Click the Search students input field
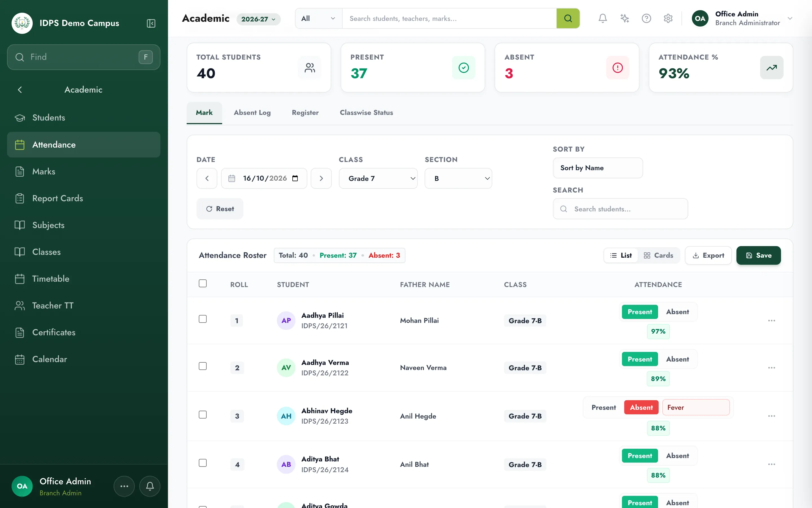 point(620,209)
